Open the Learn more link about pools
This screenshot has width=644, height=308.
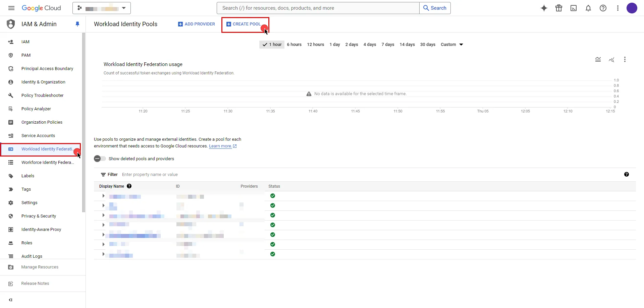[221, 146]
